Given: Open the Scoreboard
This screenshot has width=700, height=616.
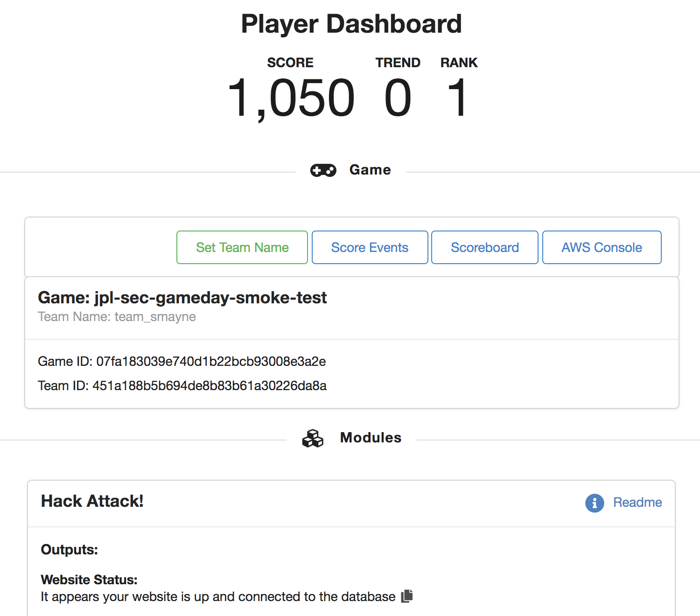Looking at the screenshot, I should click(x=485, y=247).
